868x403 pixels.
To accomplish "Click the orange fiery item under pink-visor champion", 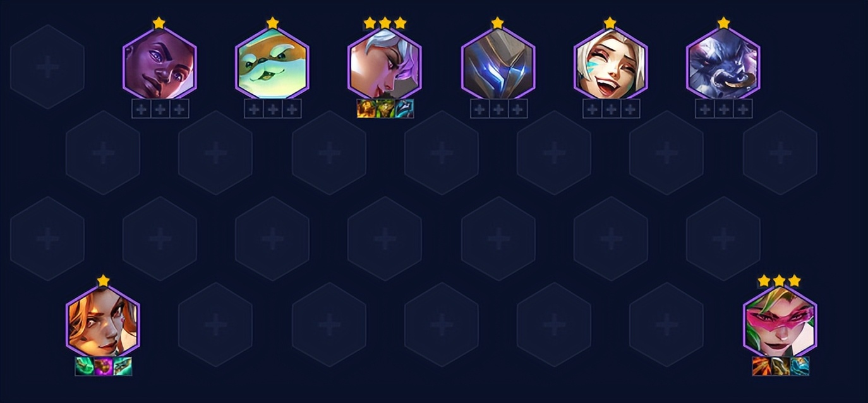I will coord(762,366).
